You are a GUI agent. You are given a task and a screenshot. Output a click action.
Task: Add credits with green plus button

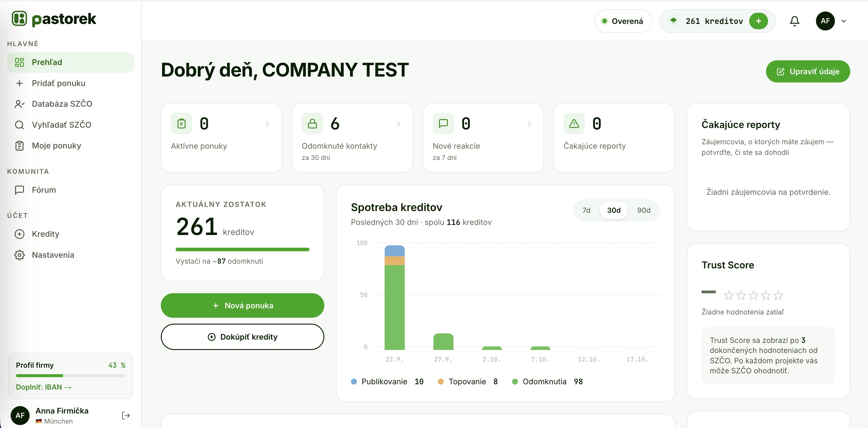coord(758,21)
